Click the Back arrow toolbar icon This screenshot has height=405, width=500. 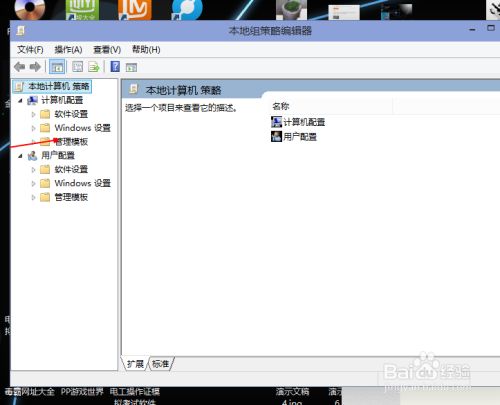coord(19,67)
